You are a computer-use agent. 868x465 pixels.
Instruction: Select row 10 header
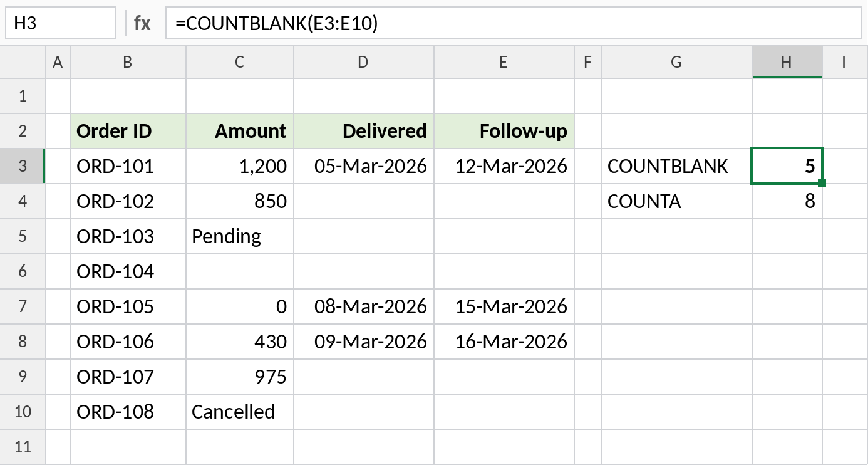tap(23, 412)
